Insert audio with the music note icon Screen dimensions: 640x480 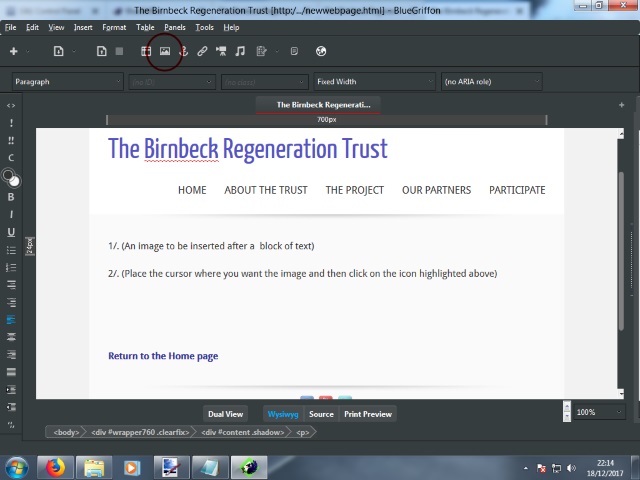[x=240, y=51]
